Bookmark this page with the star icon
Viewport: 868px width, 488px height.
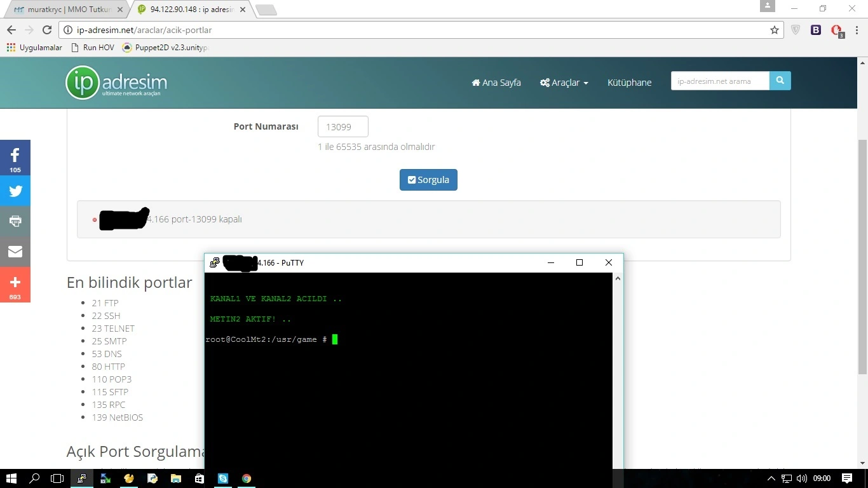(774, 30)
